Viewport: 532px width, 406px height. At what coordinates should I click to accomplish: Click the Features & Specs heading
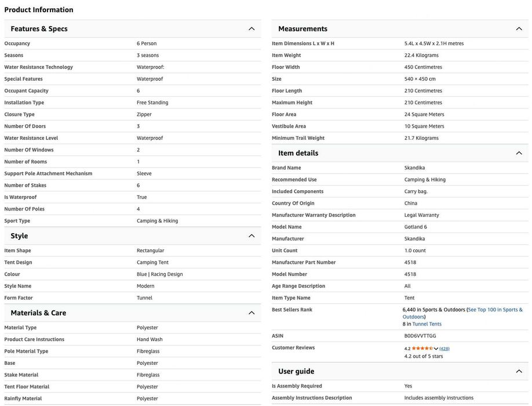click(x=39, y=29)
